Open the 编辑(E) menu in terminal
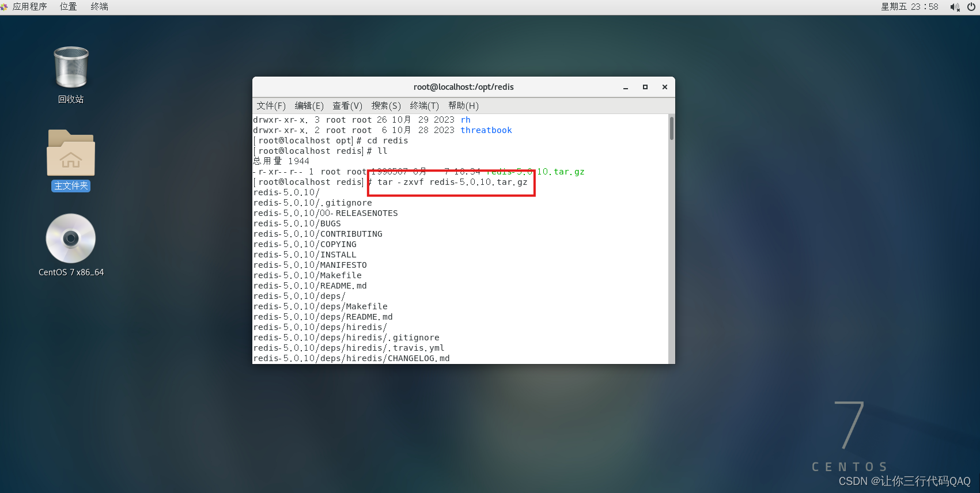980x493 pixels. 309,106
